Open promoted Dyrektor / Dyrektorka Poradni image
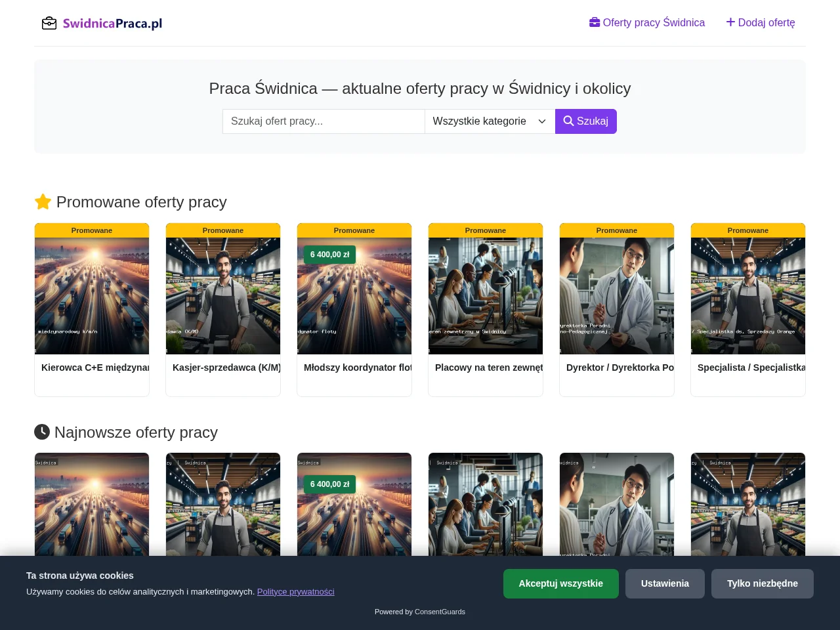 click(617, 296)
